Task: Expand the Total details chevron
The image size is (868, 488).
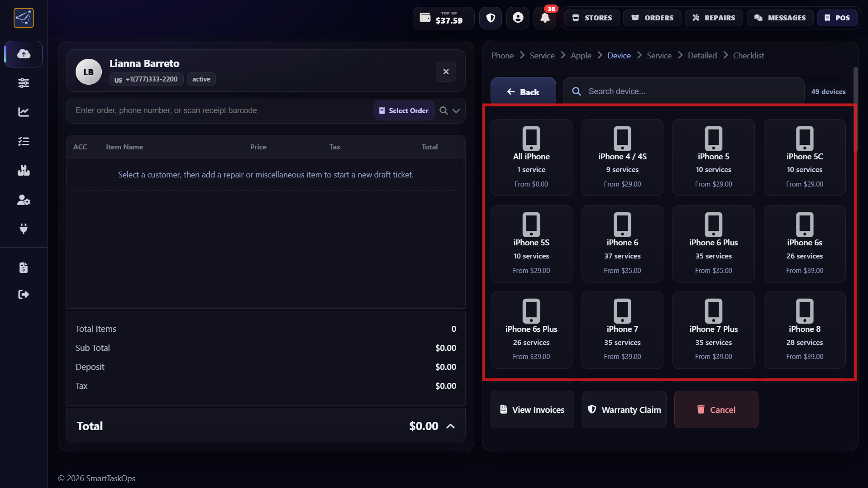Action: pyautogui.click(x=450, y=426)
